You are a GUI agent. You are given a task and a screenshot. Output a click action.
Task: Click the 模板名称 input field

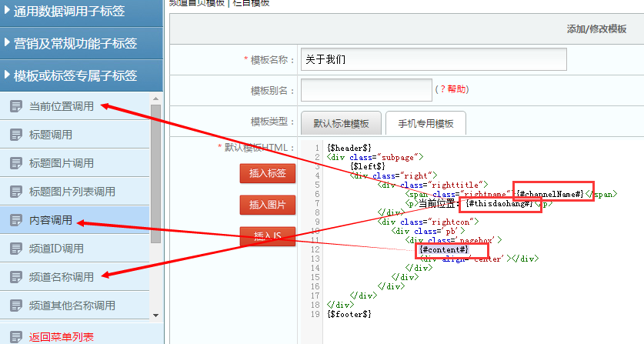point(433,59)
